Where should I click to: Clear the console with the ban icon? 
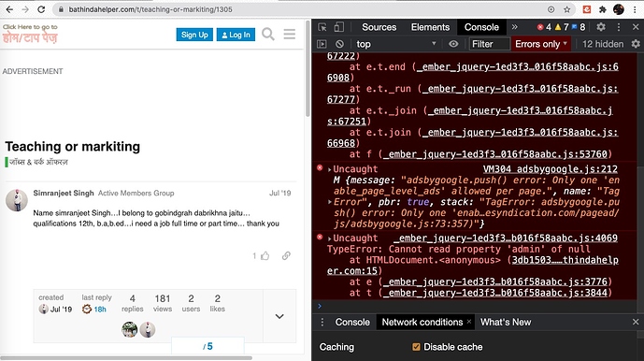[x=339, y=44]
